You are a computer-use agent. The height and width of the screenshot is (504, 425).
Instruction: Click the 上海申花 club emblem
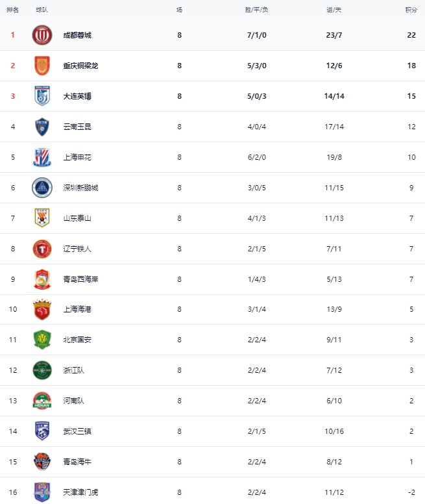(42, 157)
